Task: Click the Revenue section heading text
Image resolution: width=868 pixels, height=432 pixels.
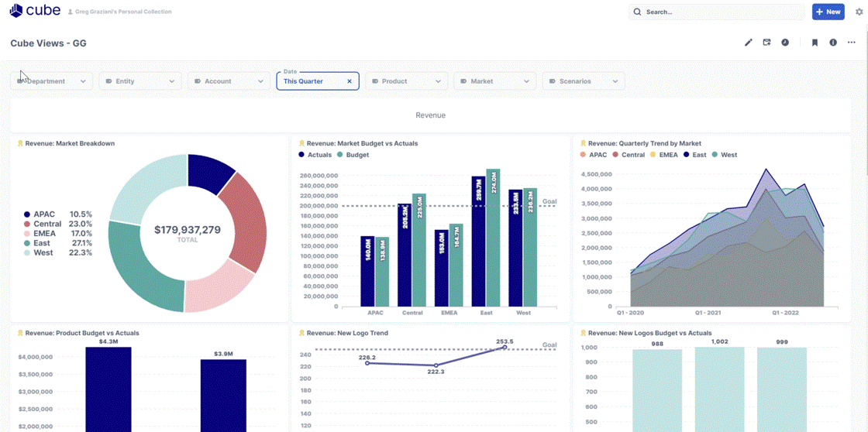Action: click(430, 115)
